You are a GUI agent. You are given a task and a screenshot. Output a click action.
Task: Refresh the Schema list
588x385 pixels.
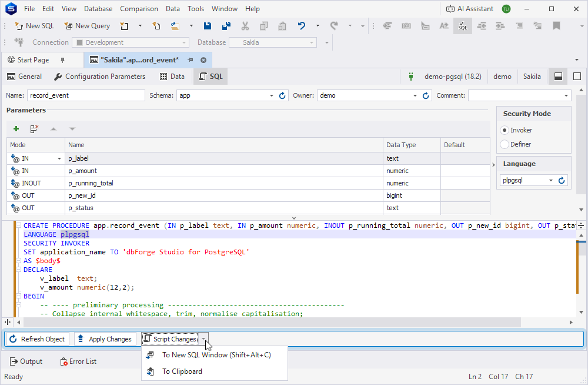pos(282,96)
